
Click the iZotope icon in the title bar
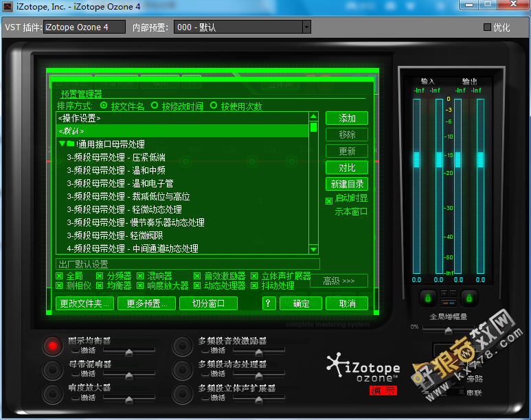(x=8, y=6)
